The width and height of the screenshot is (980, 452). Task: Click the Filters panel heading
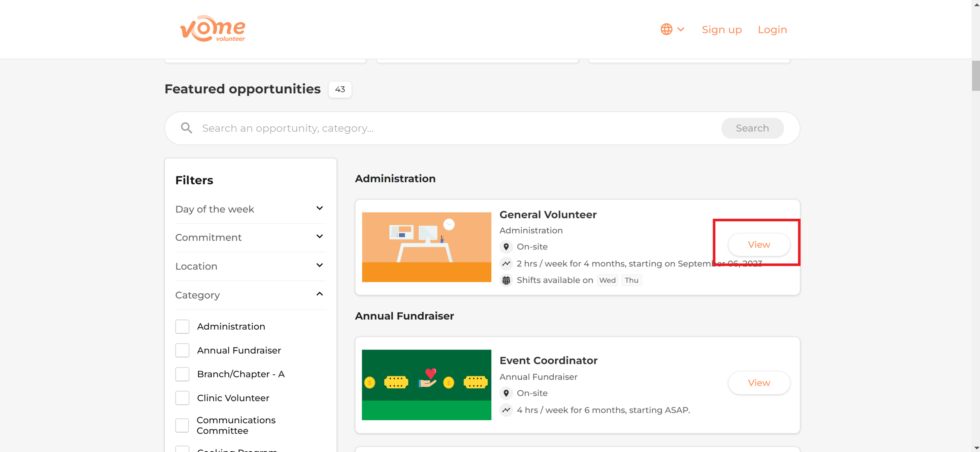[x=194, y=180]
